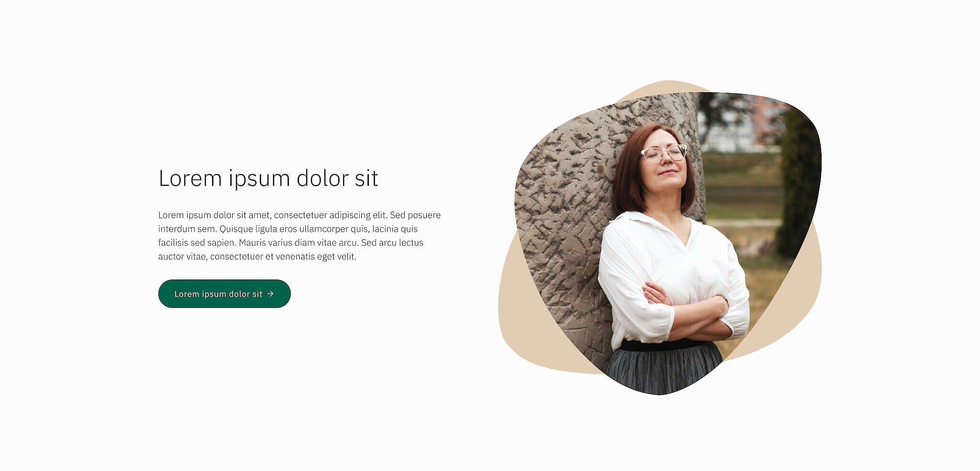Click the paragraph line starting with interdum sem
Image resolution: width=980 pixels, height=471 pixels.
[288, 229]
